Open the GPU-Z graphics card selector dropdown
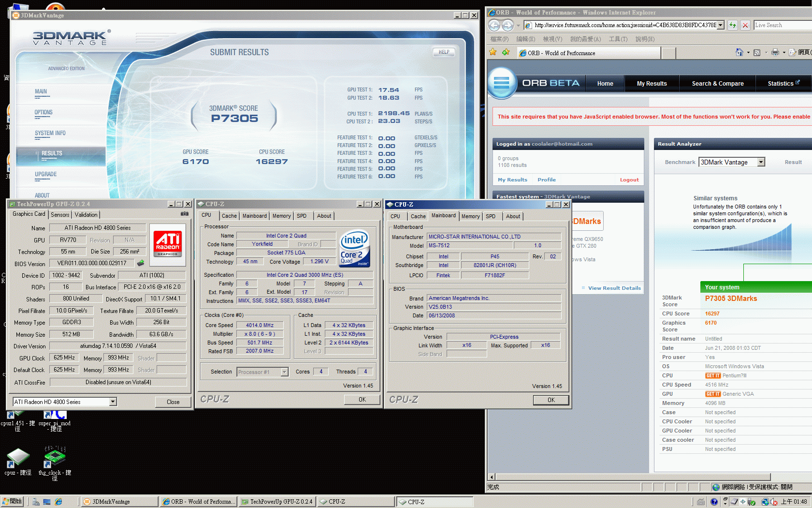The image size is (812, 508). [113, 402]
